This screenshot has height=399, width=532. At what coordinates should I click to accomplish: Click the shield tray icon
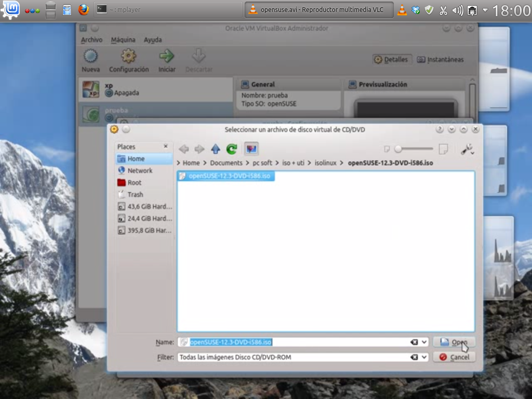(429, 10)
